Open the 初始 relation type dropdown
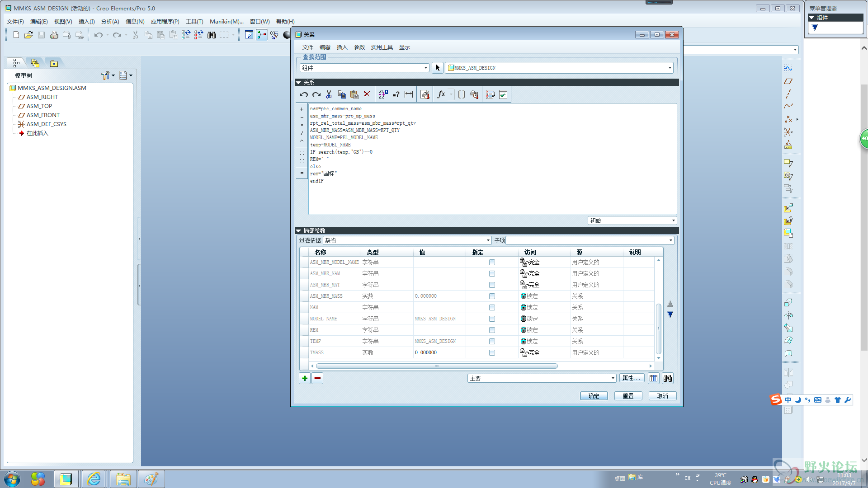 tap(632, 221)
